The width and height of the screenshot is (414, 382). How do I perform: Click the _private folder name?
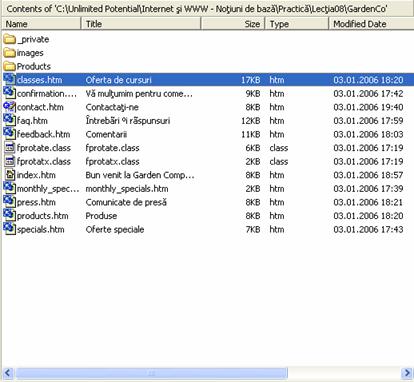(33, 40)
